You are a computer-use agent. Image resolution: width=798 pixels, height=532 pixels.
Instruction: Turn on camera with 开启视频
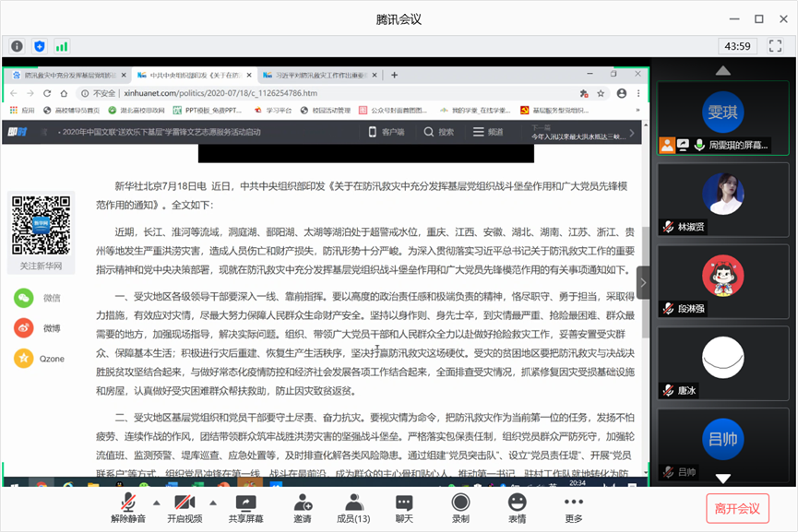click(185, 508)
